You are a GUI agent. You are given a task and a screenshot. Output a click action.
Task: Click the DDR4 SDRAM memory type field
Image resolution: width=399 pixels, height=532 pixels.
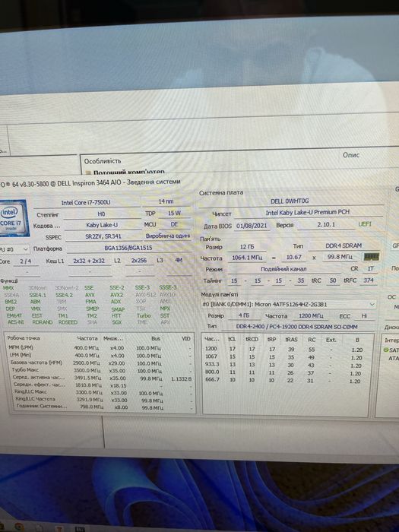(x=344, y=245)
